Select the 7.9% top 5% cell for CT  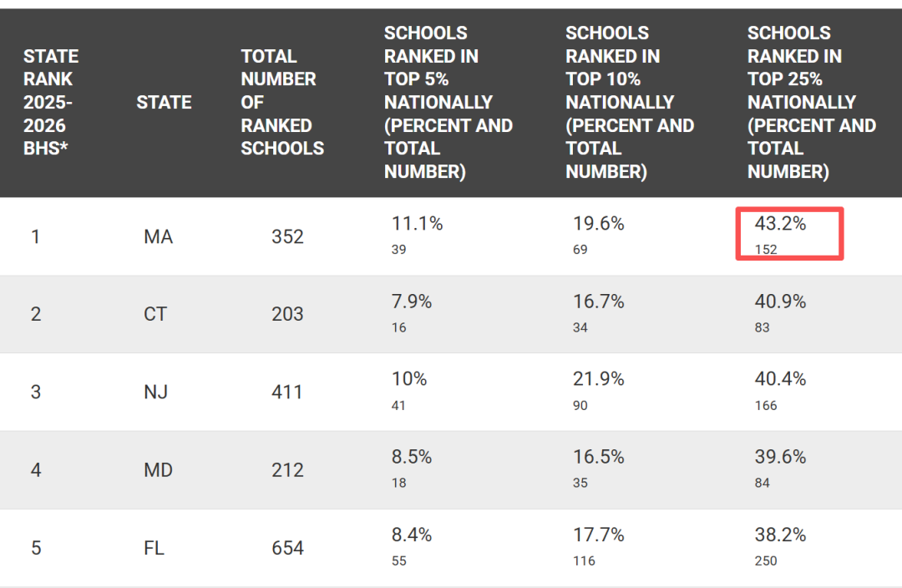coord(411,313)
